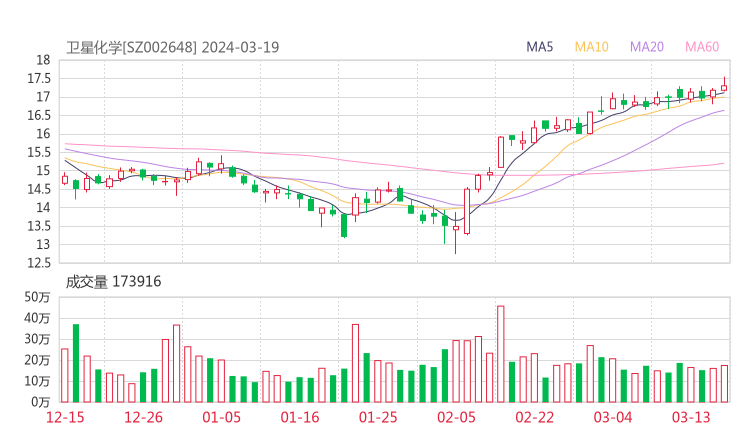Click the MA5 legend label
The height and width of the screenshot is (440, 740).
point(539,47)
